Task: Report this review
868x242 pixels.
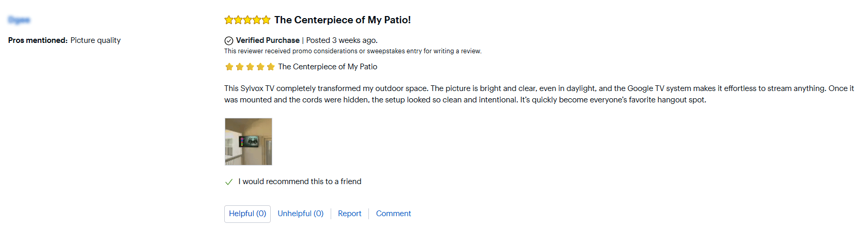Action: pos(349,214)
